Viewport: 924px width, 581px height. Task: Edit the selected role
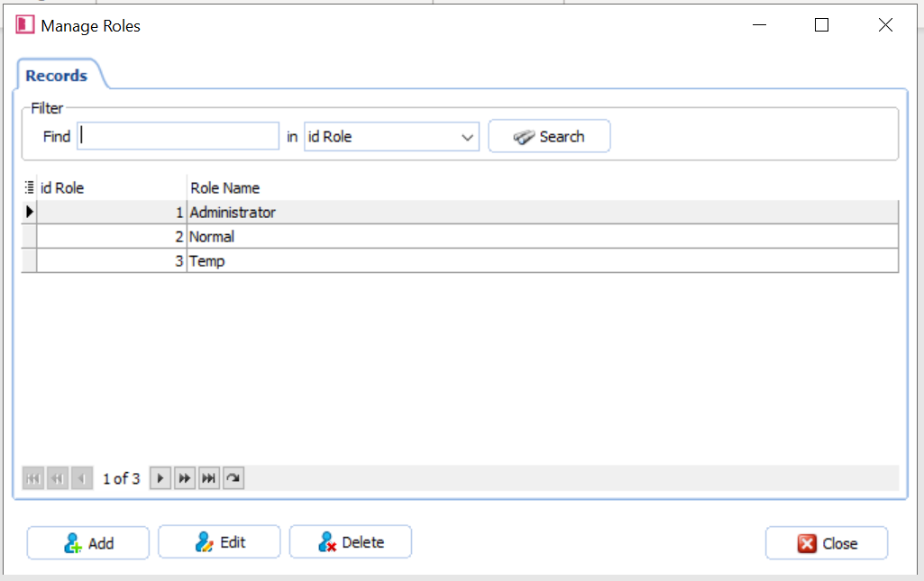click(219, 541)
